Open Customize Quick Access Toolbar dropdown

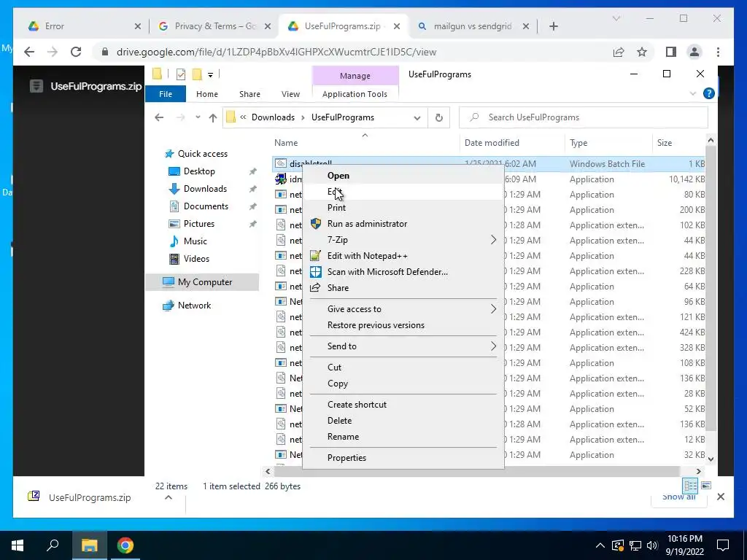pos(210,75)
